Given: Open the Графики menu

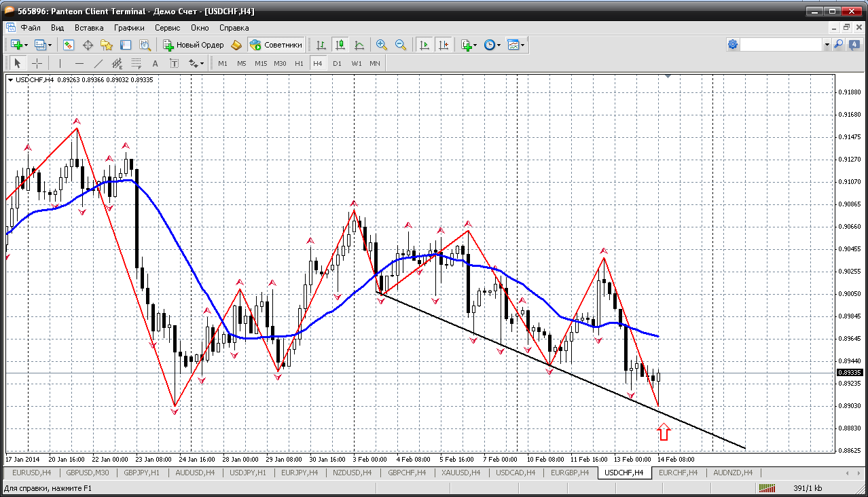Looking at the screenshot, I should tap(129, 28).
